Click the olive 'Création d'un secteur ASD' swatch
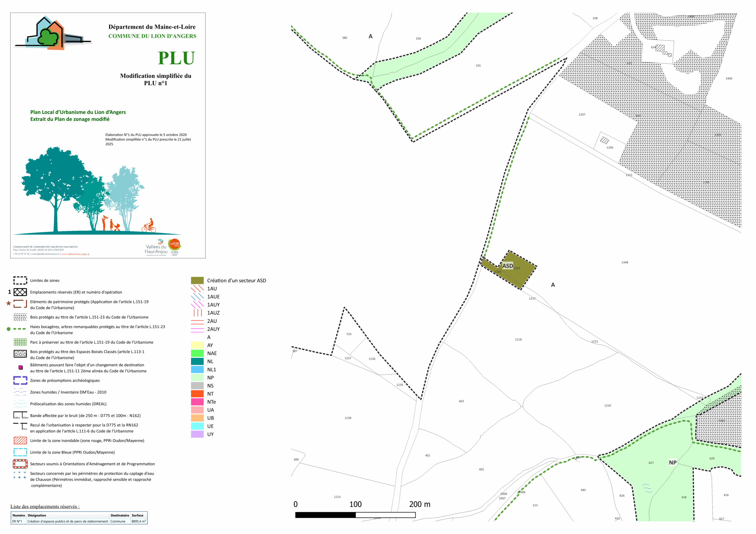Viewport: 756px width, 534px height. tap(197, 280)
